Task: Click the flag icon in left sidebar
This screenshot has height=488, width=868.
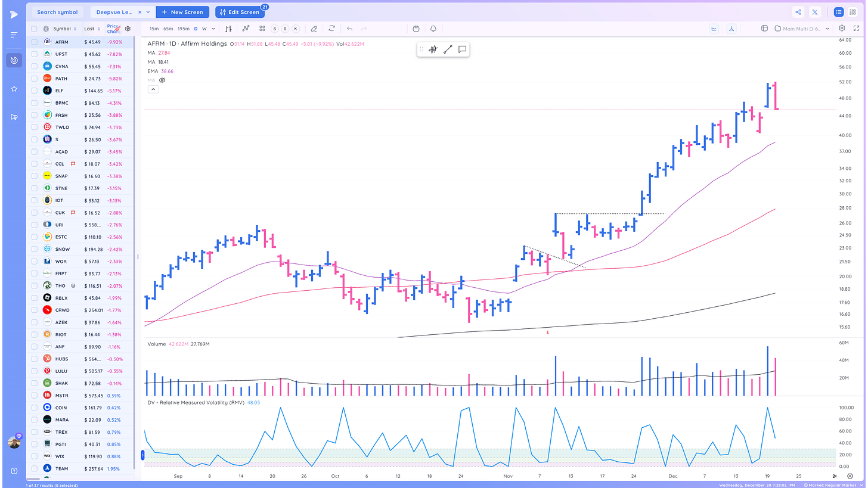Action: [x=14, y=117]
